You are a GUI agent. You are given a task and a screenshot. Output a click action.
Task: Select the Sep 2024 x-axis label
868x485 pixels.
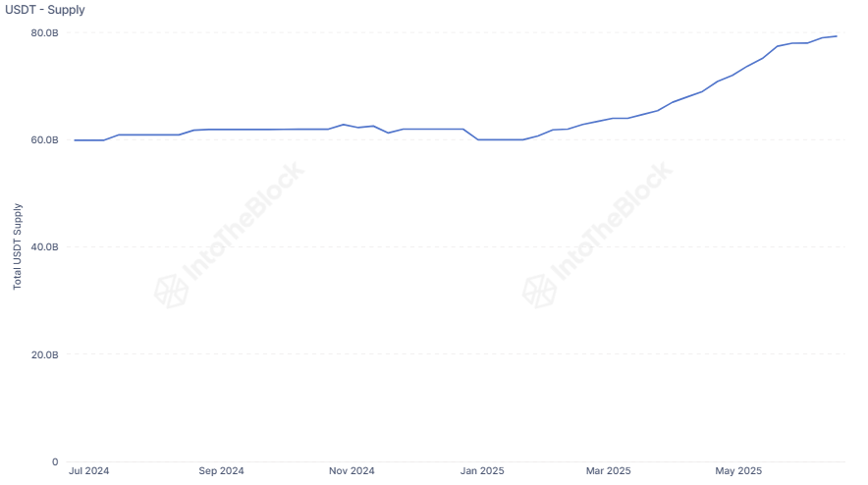tap(221, 471)
